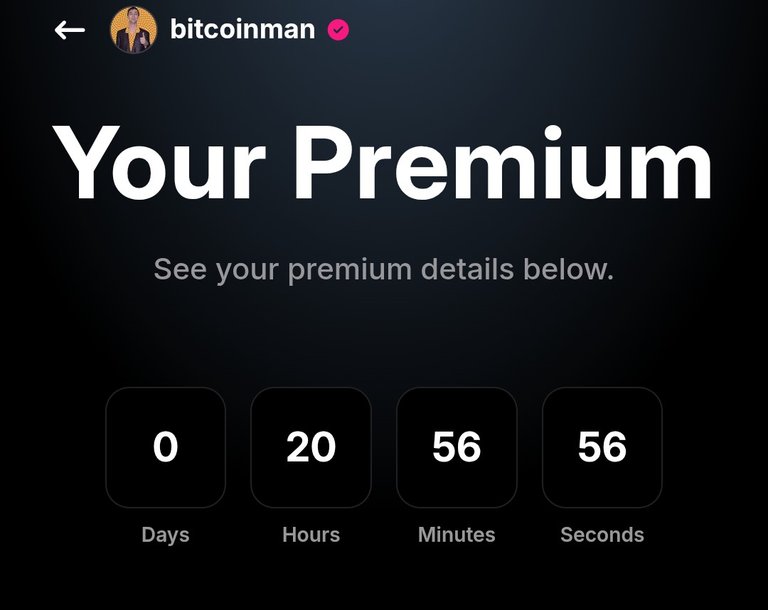Click the "Seconds" label
Viewport: 768px width, 610px height.
602,535
